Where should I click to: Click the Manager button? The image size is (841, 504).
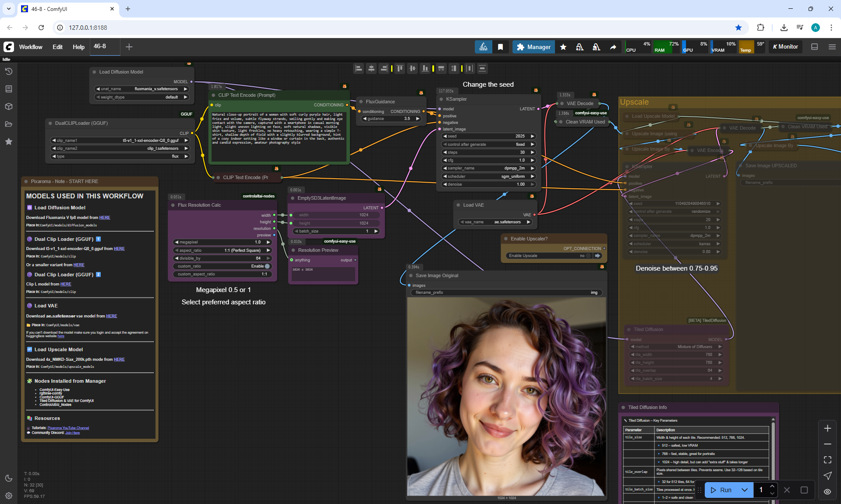point(534,47)
